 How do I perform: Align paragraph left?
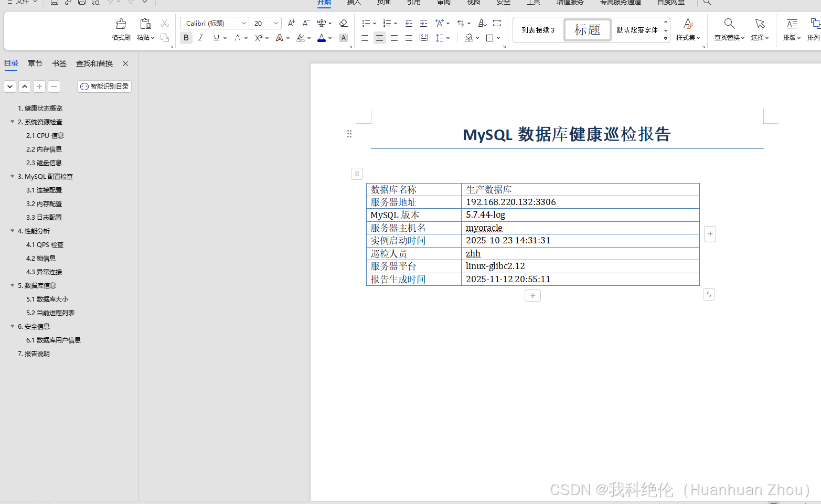coord(365,38)
